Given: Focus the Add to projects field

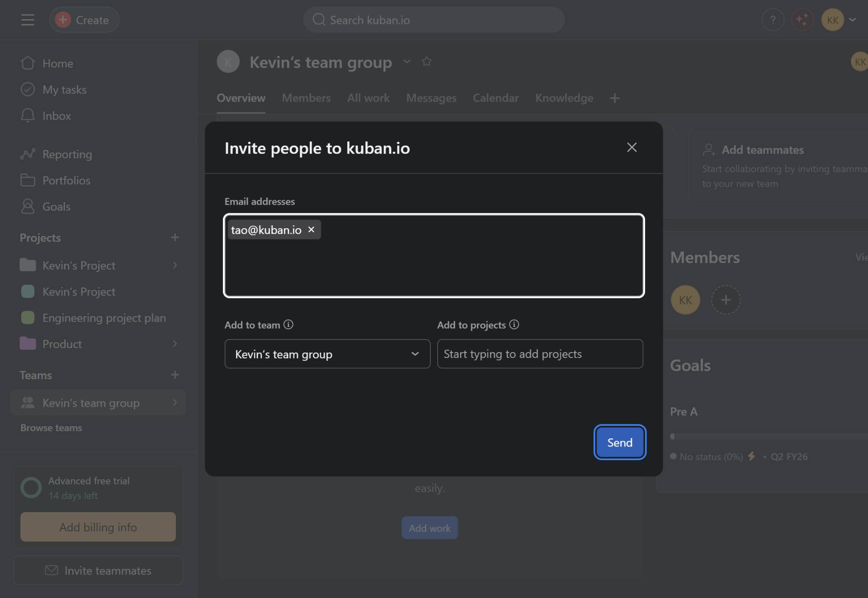Looking at the screenshot, I should pyautogui.click(x=540, y=354).
